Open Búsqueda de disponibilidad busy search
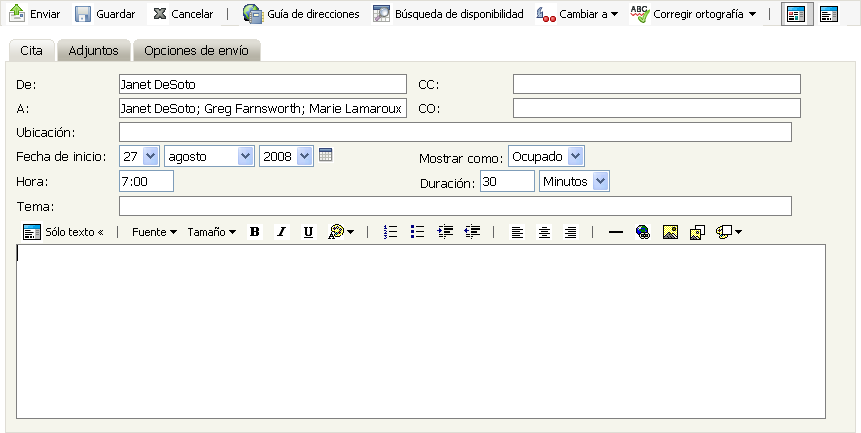861x433 pixels. click(x=448, y=14)
